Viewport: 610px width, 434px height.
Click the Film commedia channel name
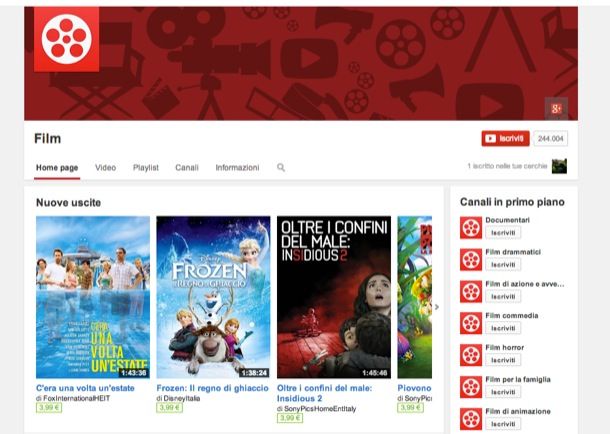click(512, 316)
